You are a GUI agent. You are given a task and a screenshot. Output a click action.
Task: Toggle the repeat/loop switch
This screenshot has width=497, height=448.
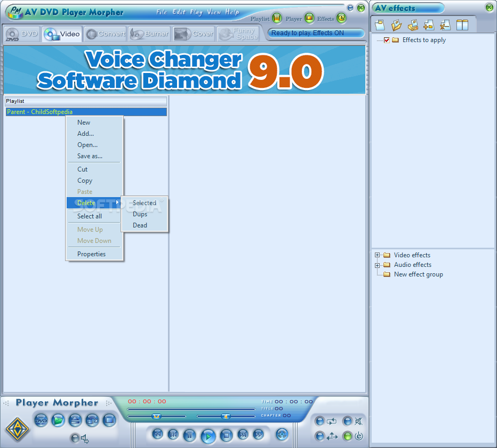[x=320, y=421]
